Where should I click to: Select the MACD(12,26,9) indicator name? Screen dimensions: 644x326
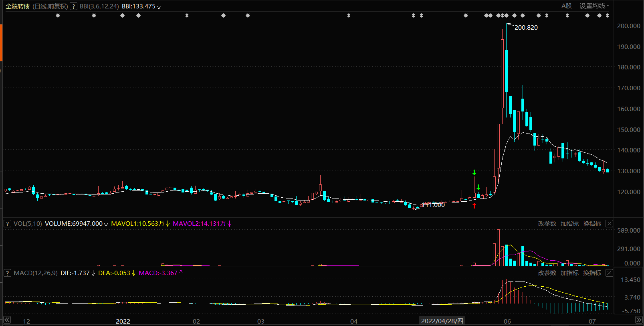coord(36,273)
